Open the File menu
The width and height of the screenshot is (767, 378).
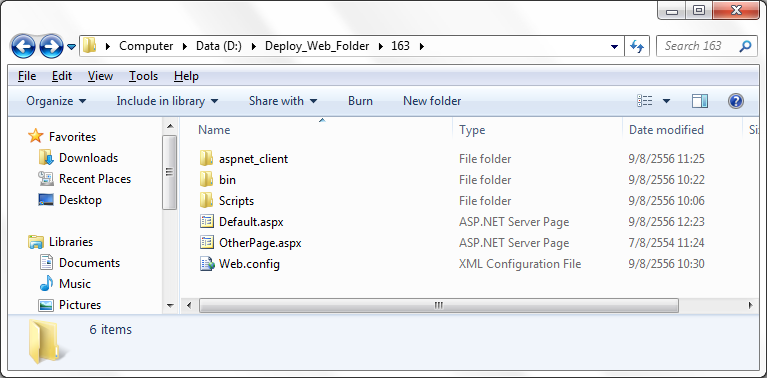coord(27,76)
